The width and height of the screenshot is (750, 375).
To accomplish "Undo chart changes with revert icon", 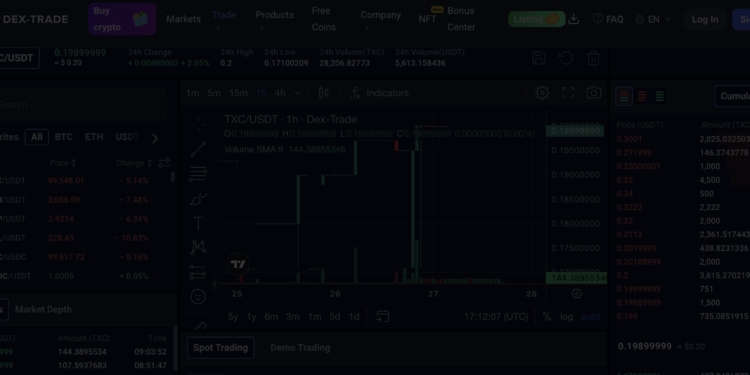I will [566, 58].
